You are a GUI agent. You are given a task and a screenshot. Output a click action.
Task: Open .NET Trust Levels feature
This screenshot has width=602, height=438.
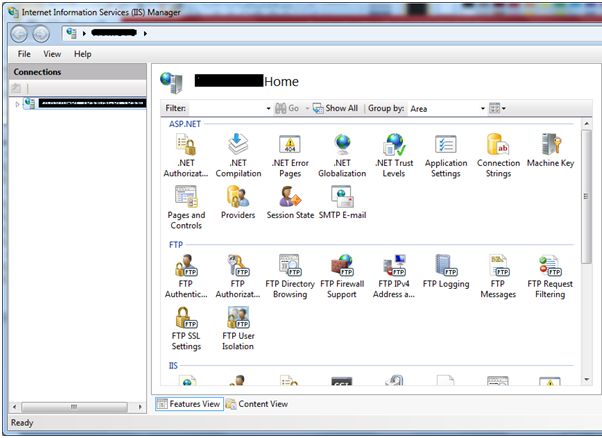[x=394, y=155]
